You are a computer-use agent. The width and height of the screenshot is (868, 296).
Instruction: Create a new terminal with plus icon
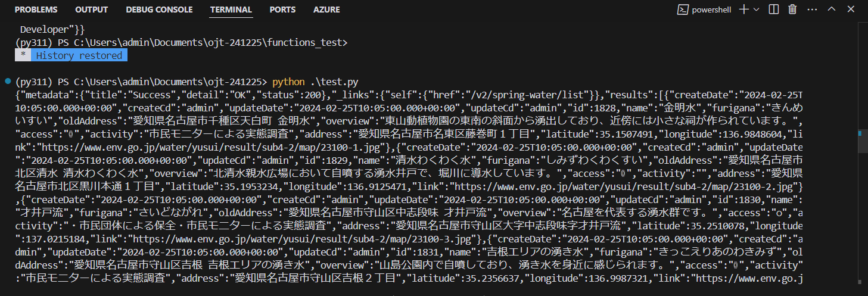point(743,10)
